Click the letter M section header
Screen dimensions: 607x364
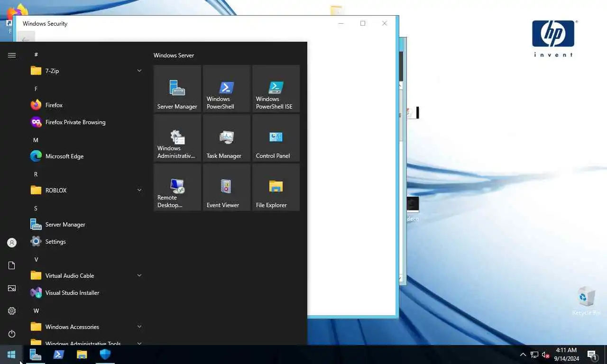coord(36,140)
